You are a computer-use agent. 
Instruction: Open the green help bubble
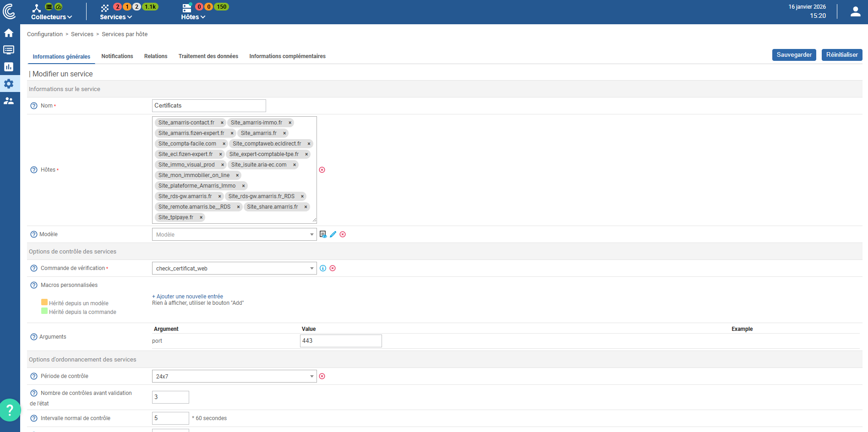pyautogui.click(x=10, y=410)
